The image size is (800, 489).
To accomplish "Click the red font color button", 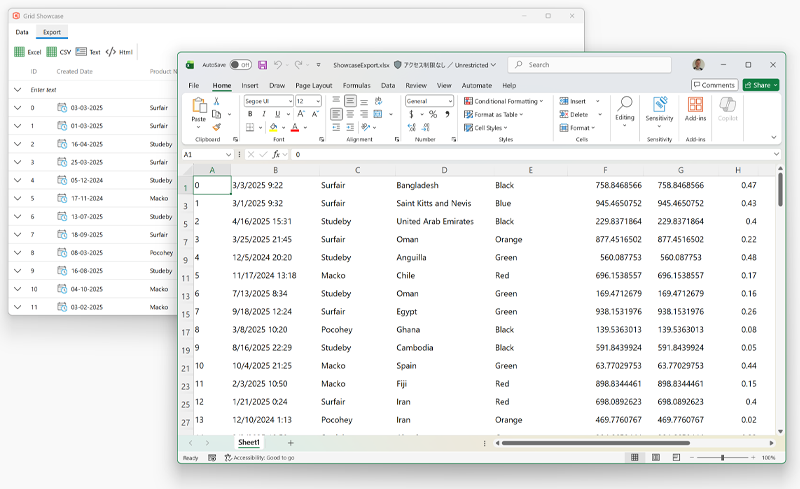I will tap(295, 127).
